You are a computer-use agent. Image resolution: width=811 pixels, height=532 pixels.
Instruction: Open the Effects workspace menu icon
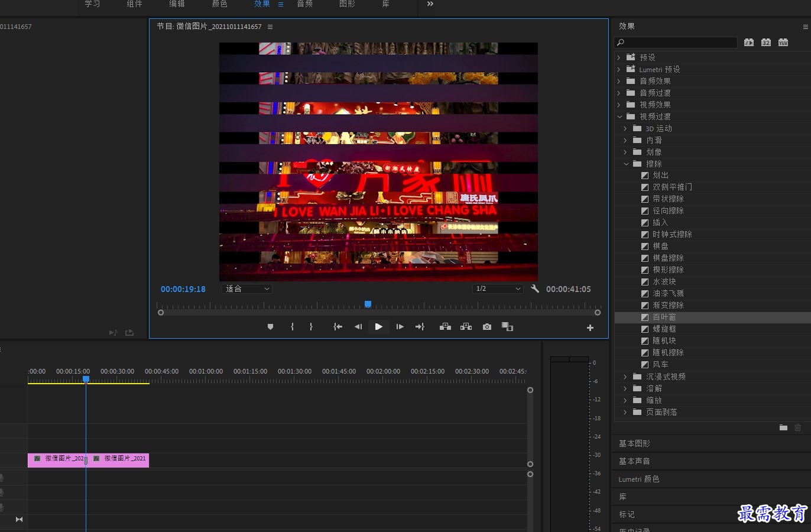pos(281,4)
